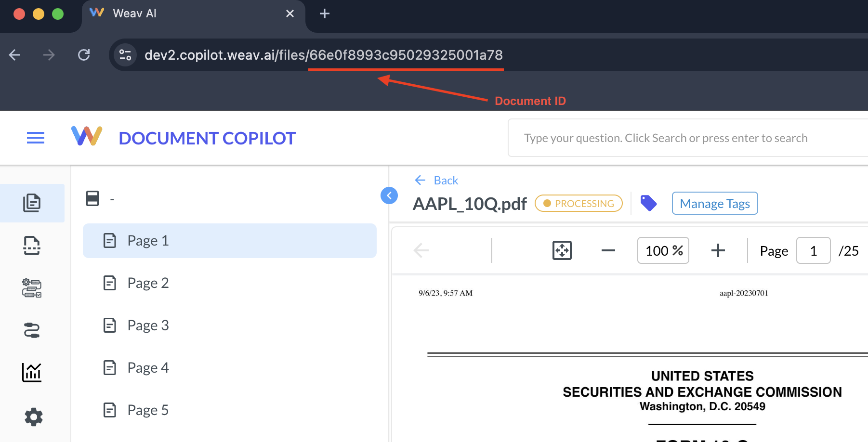The height and width of the screenshot is (442, 868).
Task: Close the Weav AI browser tab
Action: point(290,13)
